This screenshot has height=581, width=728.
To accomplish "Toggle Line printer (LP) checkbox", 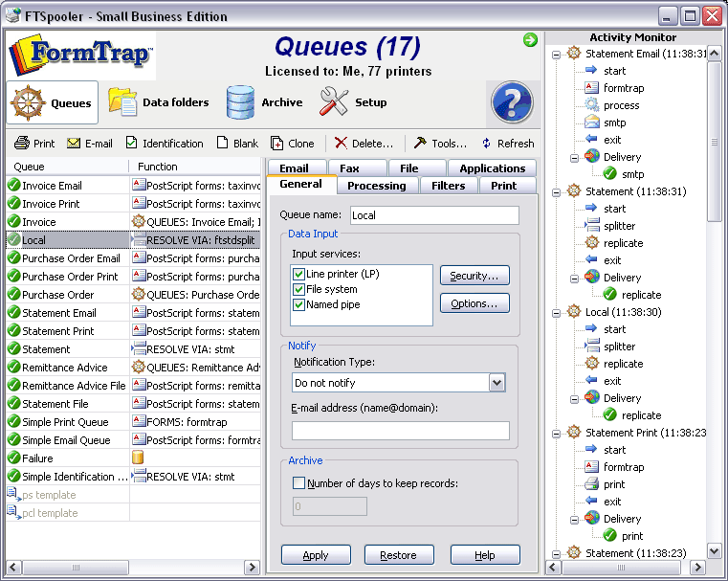I will click(x=298, y=274).
